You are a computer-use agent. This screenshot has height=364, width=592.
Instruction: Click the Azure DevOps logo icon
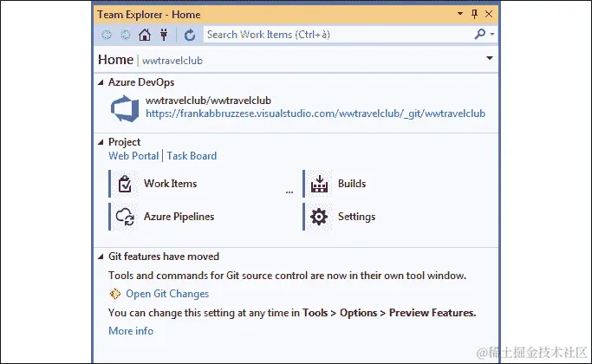pos(125,108)
